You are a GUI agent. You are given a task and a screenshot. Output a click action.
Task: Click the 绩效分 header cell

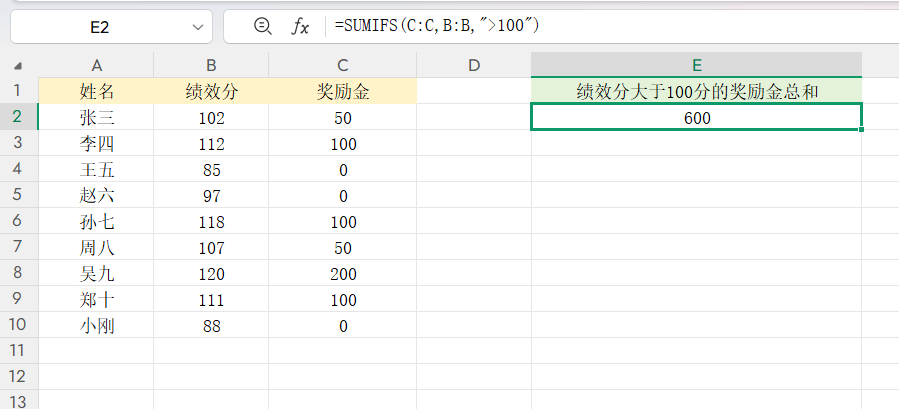[211, 91]
